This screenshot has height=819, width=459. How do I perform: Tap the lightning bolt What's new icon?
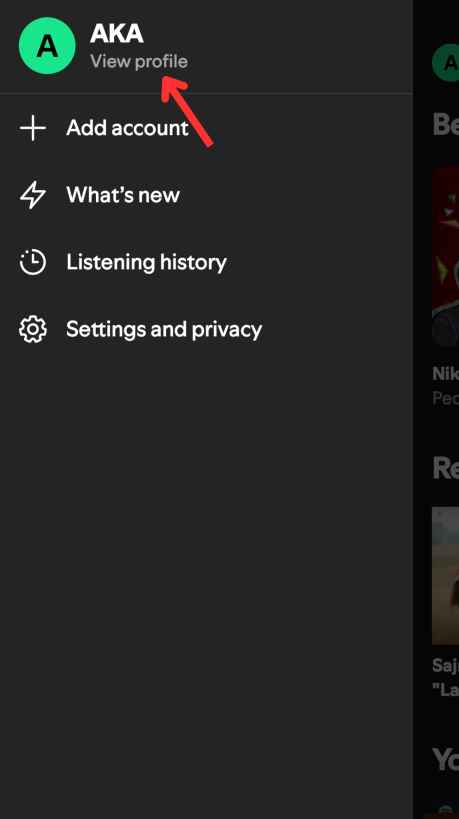coord(33,195)
